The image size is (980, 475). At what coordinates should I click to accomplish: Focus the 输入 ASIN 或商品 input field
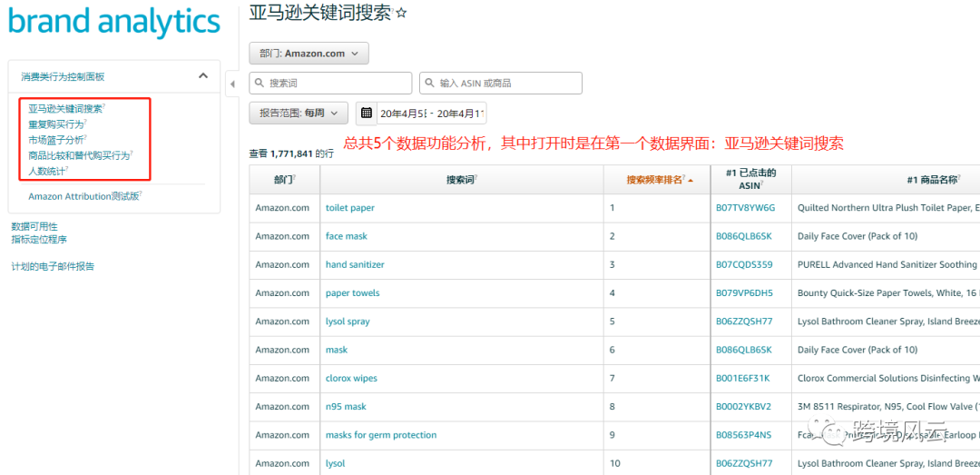click(501, 84)
